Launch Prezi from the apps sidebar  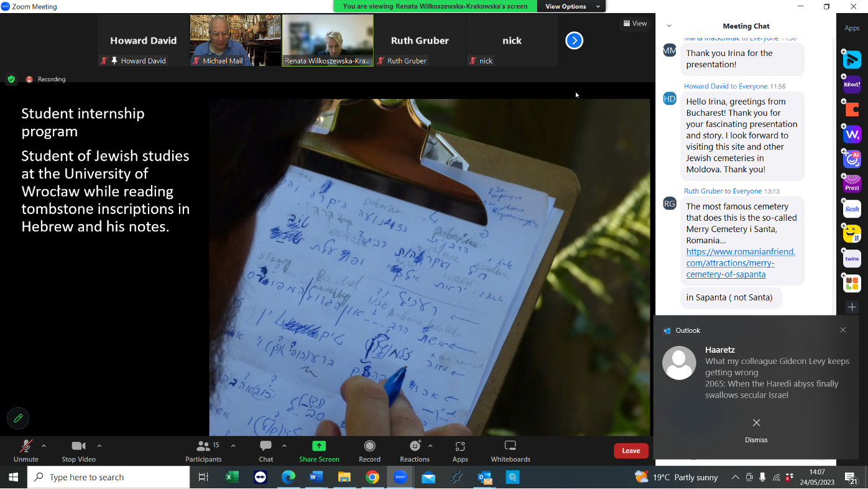(852, 184)
